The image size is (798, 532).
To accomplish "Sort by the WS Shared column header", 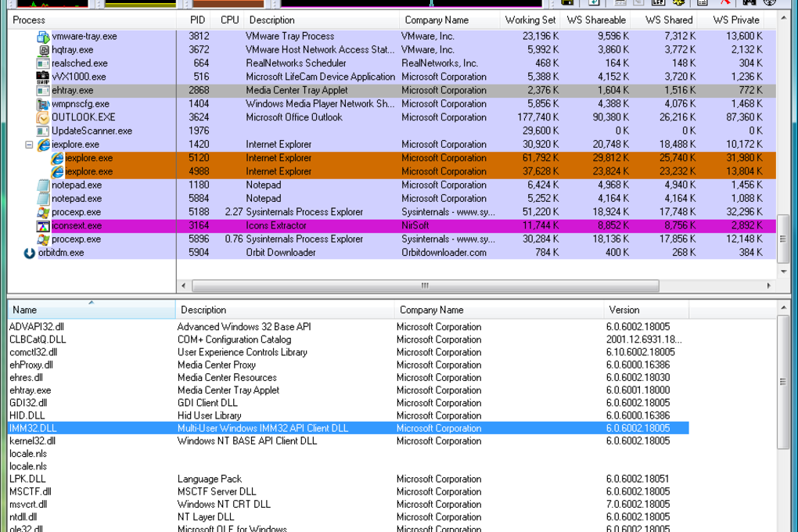I will coord(664,20).
